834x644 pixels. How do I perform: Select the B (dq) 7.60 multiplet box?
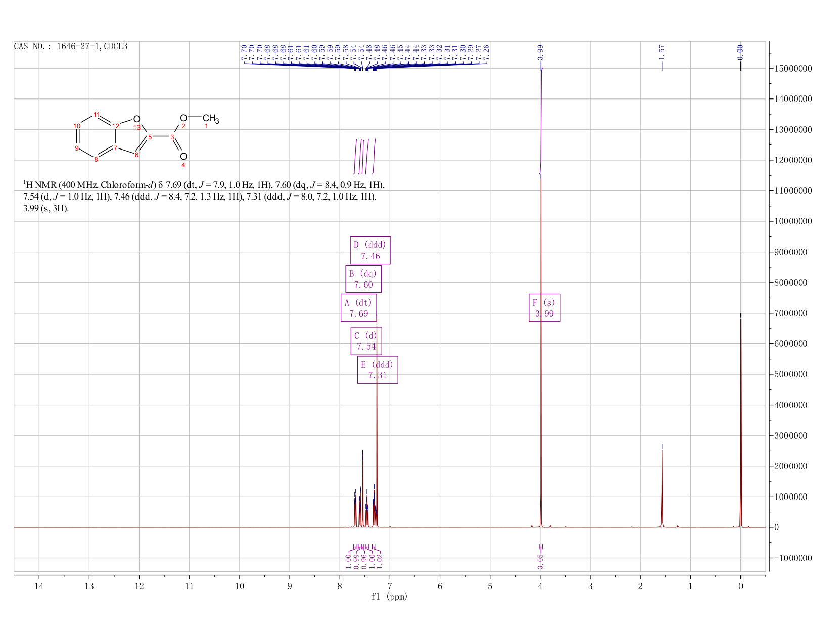363,279
